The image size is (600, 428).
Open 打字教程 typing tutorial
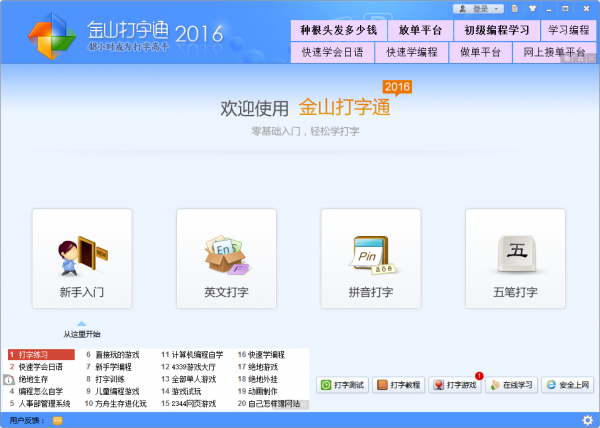tap(402, 385)
